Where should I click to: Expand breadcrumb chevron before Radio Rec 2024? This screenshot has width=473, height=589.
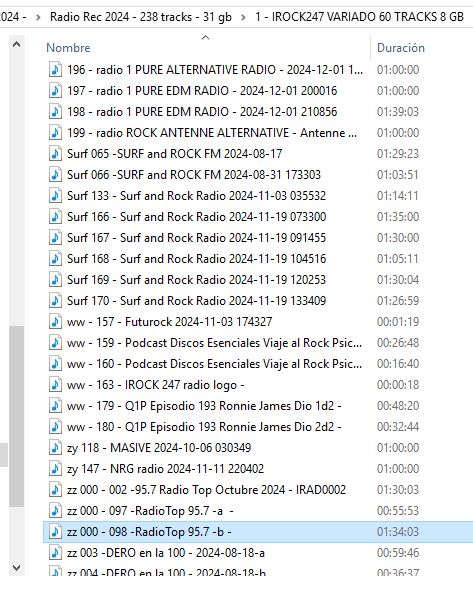coord(38,17)
